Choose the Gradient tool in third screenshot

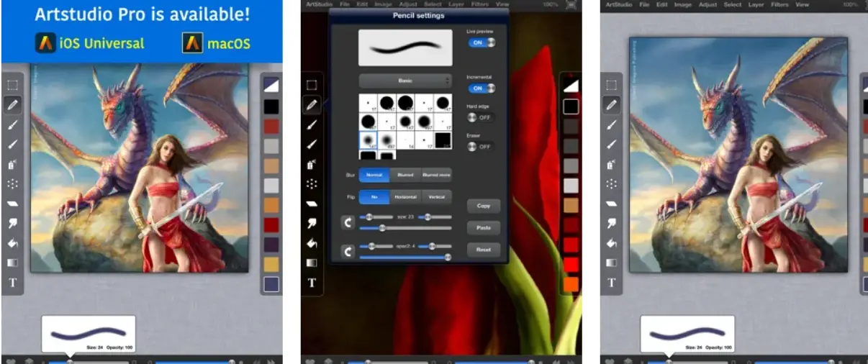pos(612,263)
